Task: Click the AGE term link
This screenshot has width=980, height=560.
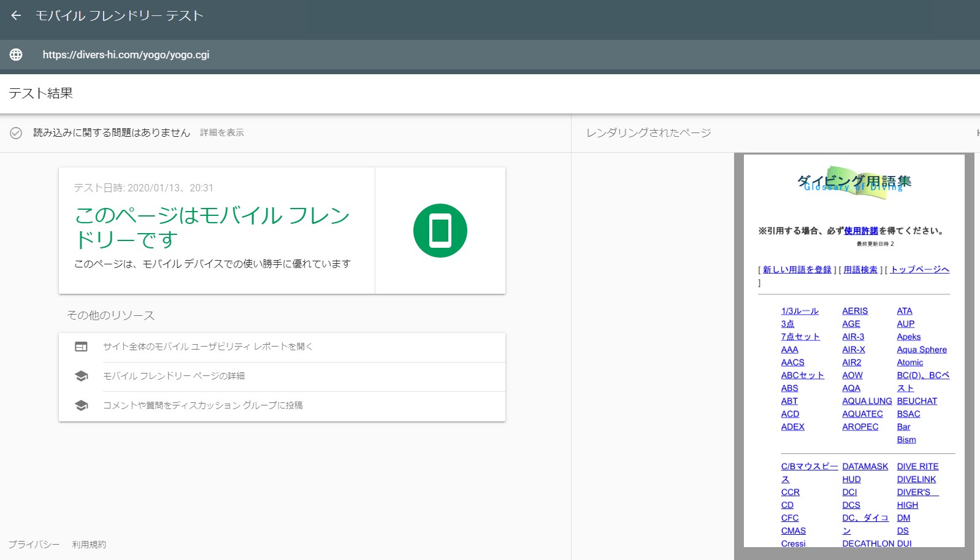Action: tap(851, 324)
